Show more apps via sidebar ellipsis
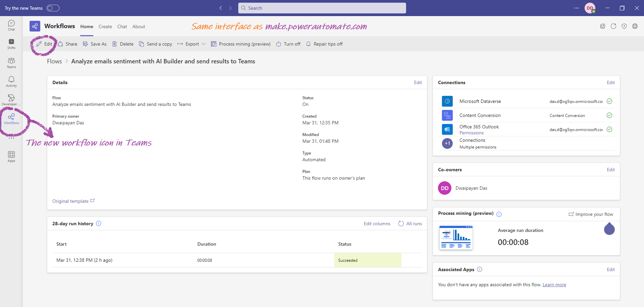Screen dimensions: 644x307 tap(11, 138)
